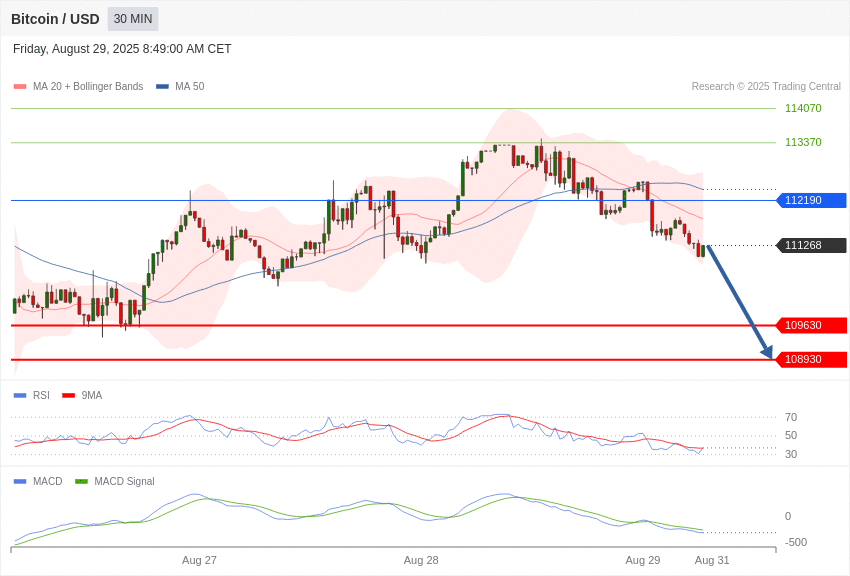Viewport: 850px width, 576px height.
Task: Click the 113370 resistance label
Action: pos(803,143)
